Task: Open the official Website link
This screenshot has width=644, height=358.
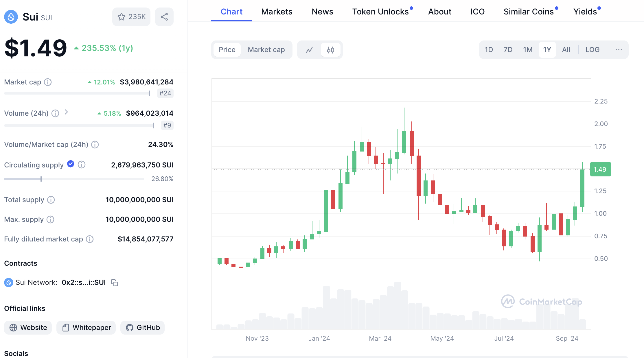Action: coord(28,328)
